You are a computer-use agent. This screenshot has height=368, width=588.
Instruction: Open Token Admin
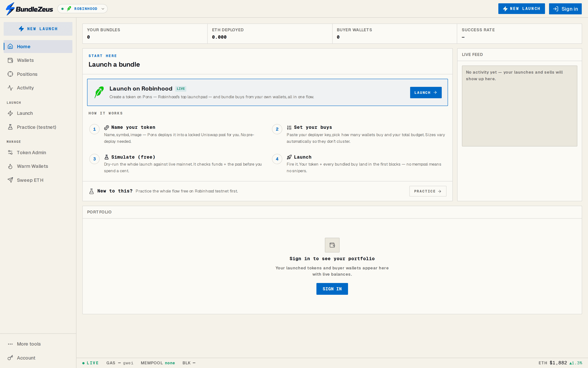(38, 153)
